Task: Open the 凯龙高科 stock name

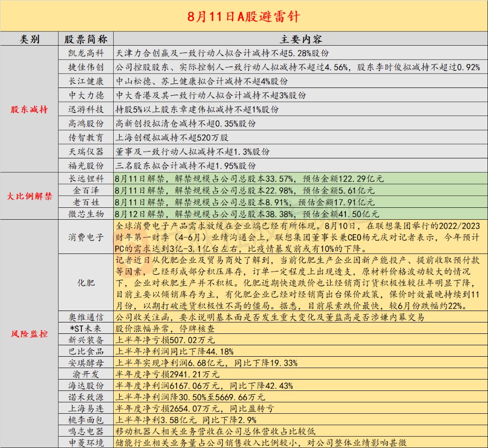Action: click(86, 53)
